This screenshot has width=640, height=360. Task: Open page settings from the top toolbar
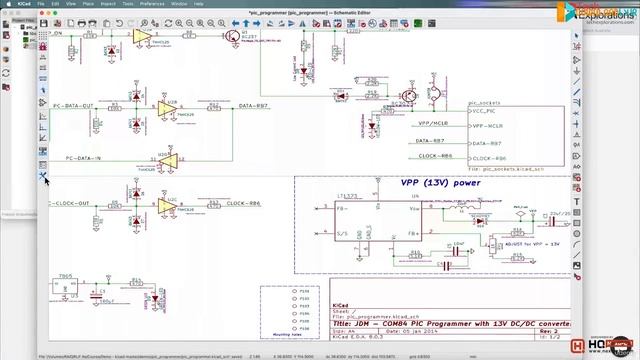point(71,23)
